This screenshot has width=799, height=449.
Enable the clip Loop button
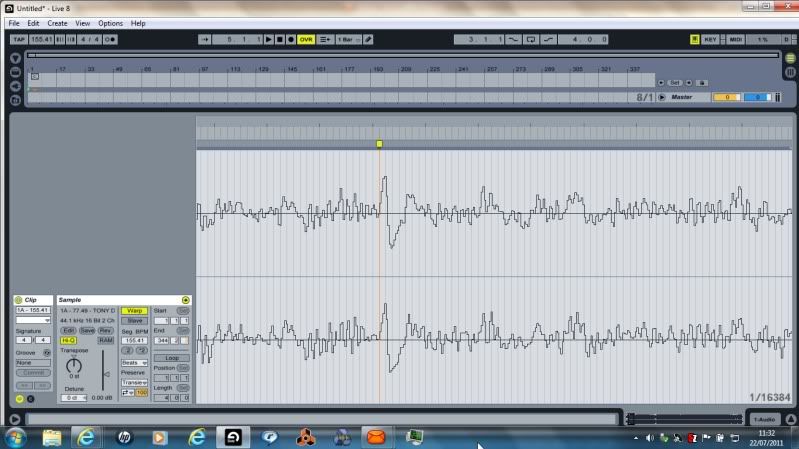[171, 357]
